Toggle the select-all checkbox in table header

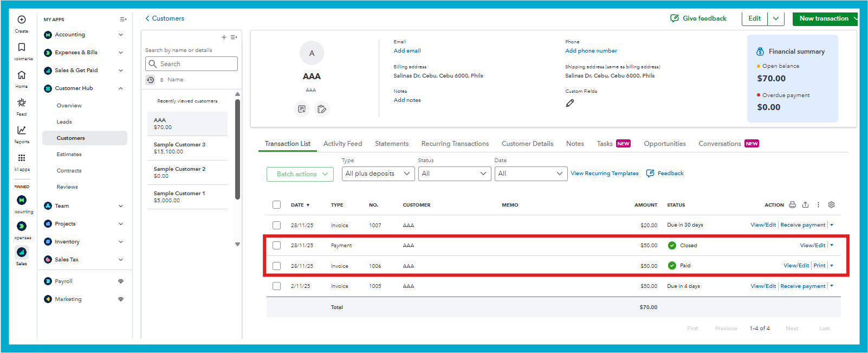277,205
